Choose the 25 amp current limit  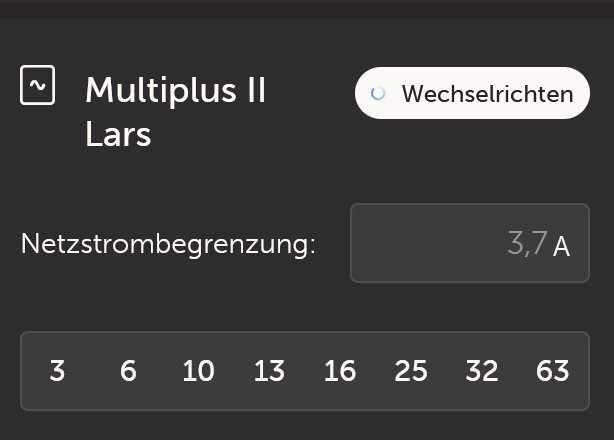411,371
